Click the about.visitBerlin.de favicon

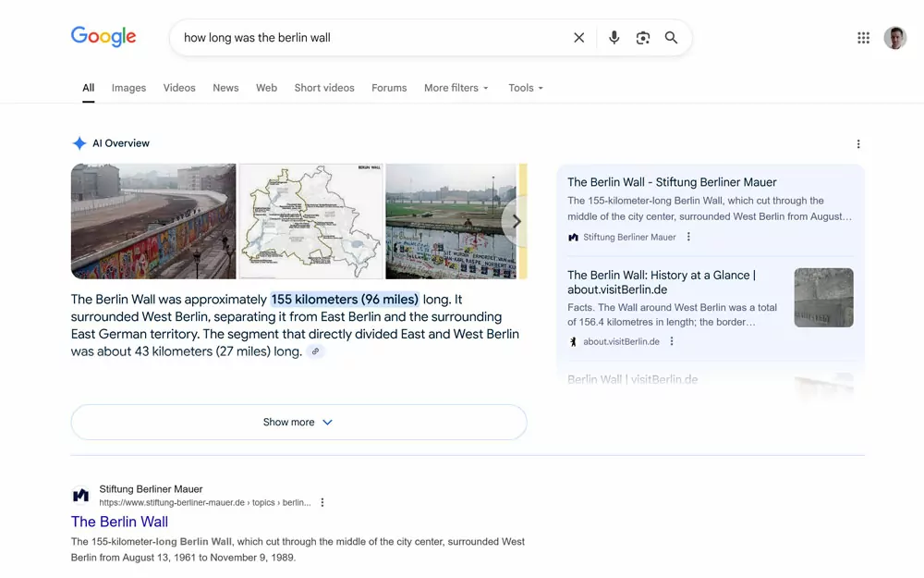(x=573, y=340)
